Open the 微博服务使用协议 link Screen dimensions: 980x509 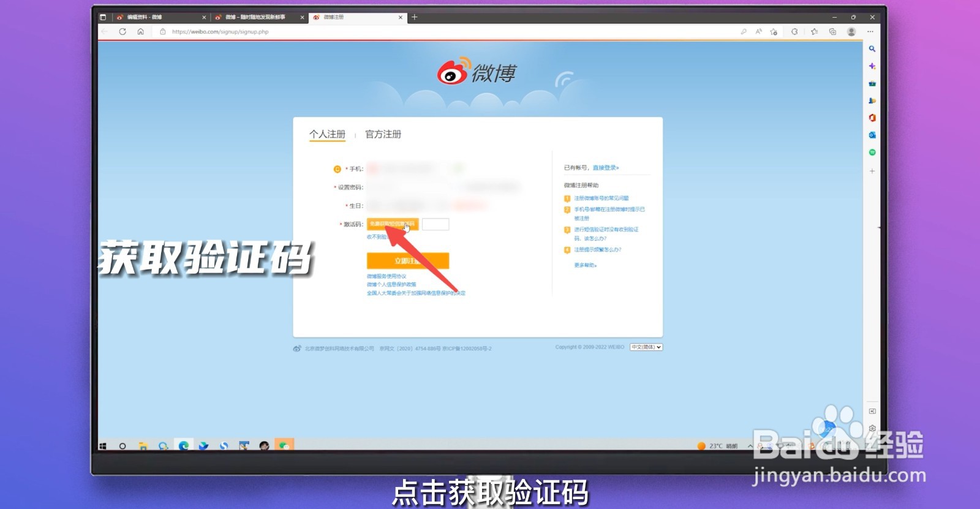[x=386, y=276]
